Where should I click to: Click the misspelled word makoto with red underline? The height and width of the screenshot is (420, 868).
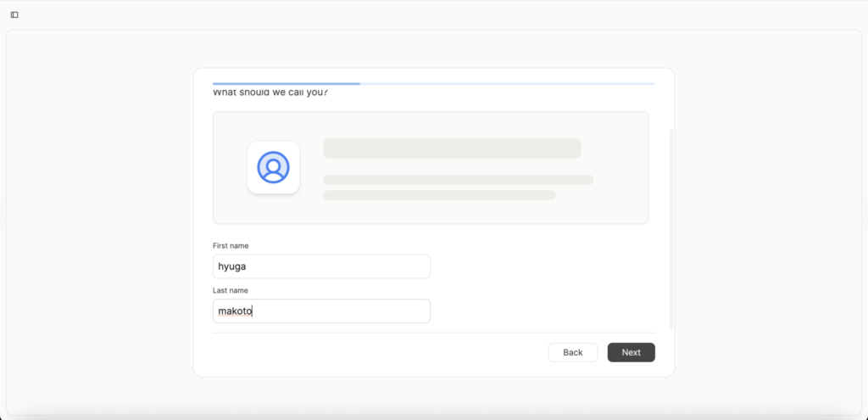(x=235, y=311)
